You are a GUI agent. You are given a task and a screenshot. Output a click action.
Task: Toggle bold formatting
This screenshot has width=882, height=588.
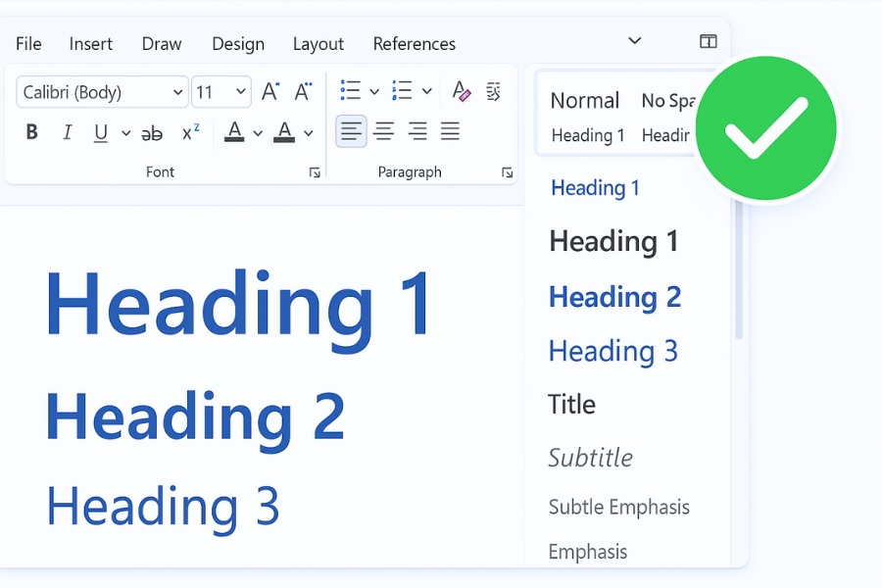coord(31,132)
